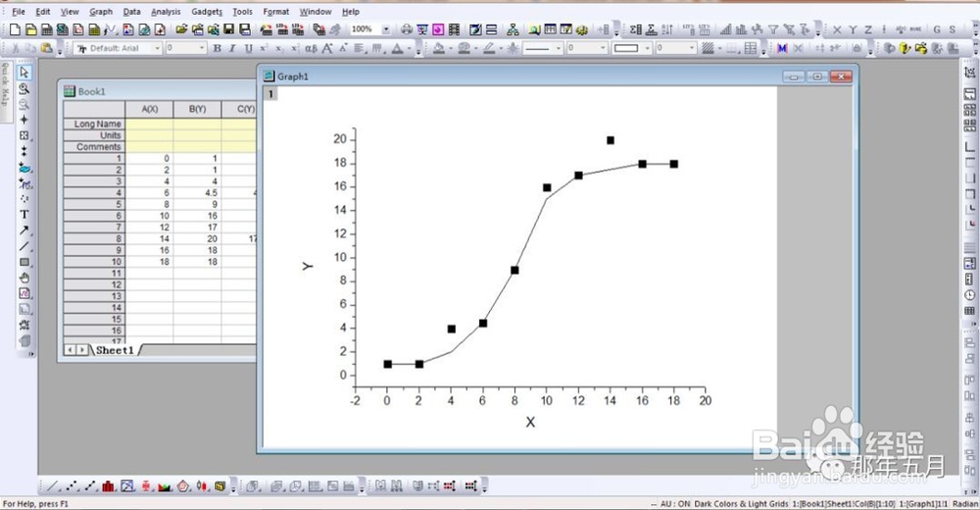980x510 pixels.
Task: Activate the Pan hand tool
Action: 24,278
